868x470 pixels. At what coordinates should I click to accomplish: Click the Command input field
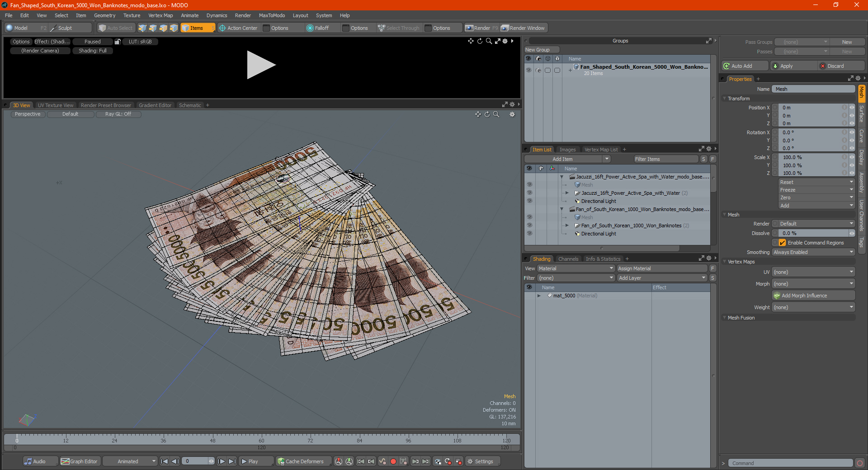[x=790, y=463]
